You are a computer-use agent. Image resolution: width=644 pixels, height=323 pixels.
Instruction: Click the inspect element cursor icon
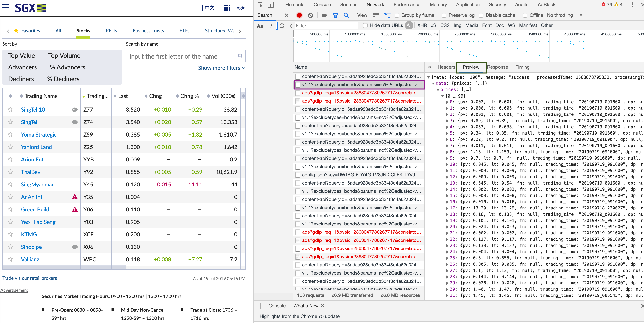click(260, 5)
